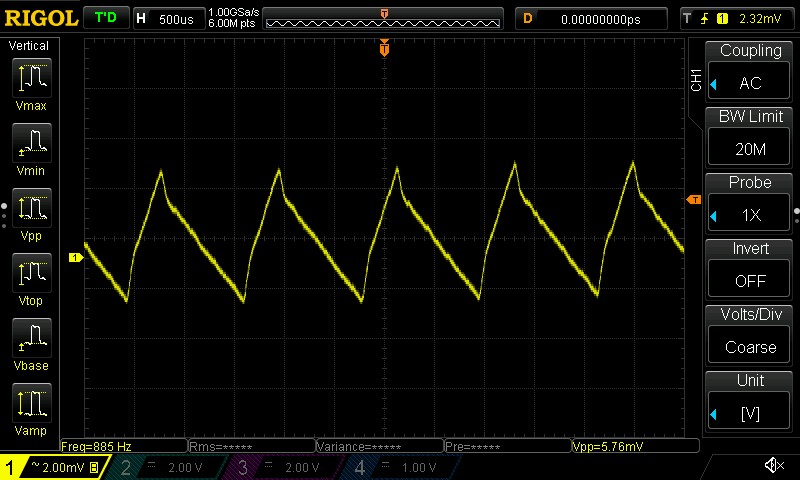
Task: Click the T'D trigger status indicator
Action: coord(106,18)
